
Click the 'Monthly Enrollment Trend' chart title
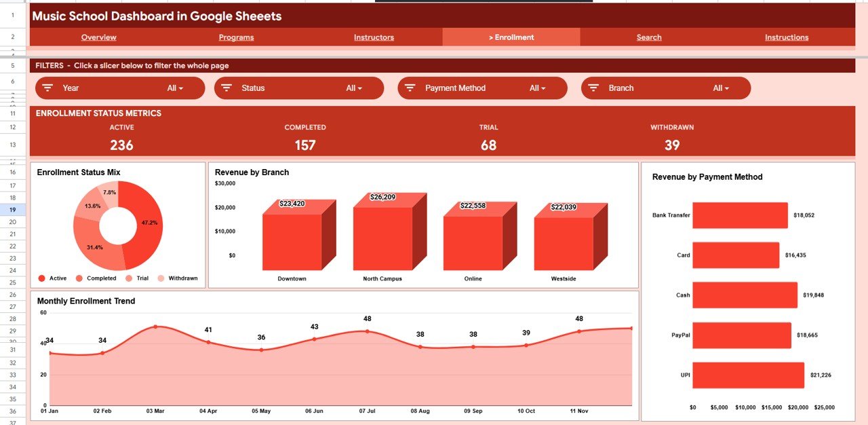[86, 301]
